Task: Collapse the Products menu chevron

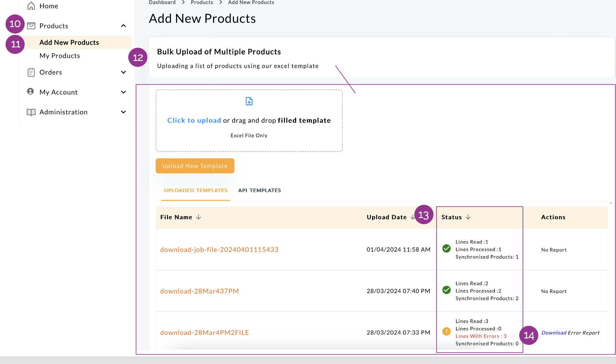Action: click(x=123, y=26)
